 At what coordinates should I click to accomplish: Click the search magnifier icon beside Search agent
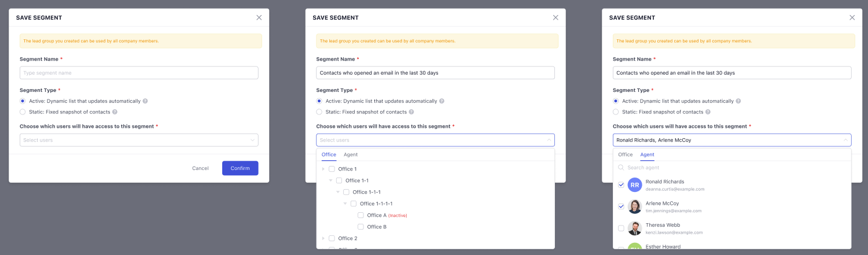pyautogui.click(x=621, y=168)
